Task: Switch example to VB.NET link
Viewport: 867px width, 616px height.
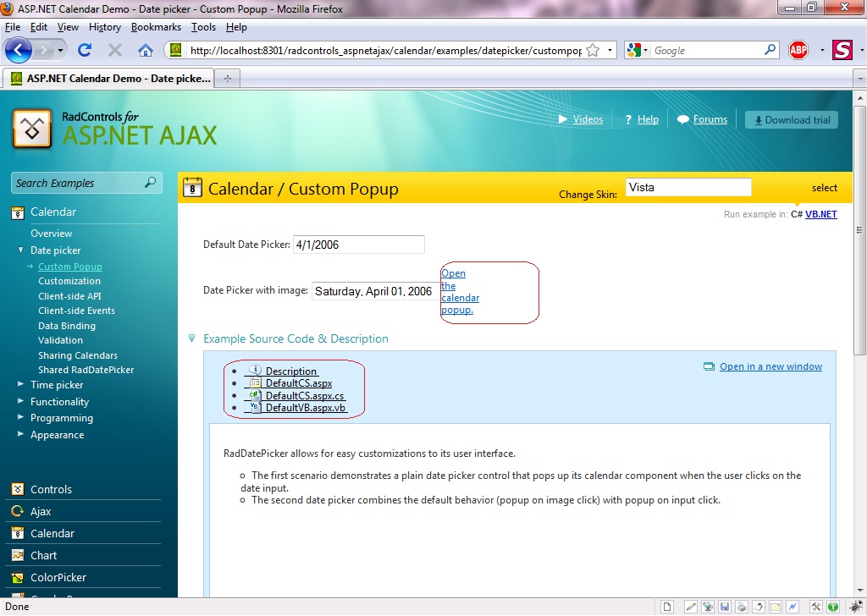Action: [821, 214]
